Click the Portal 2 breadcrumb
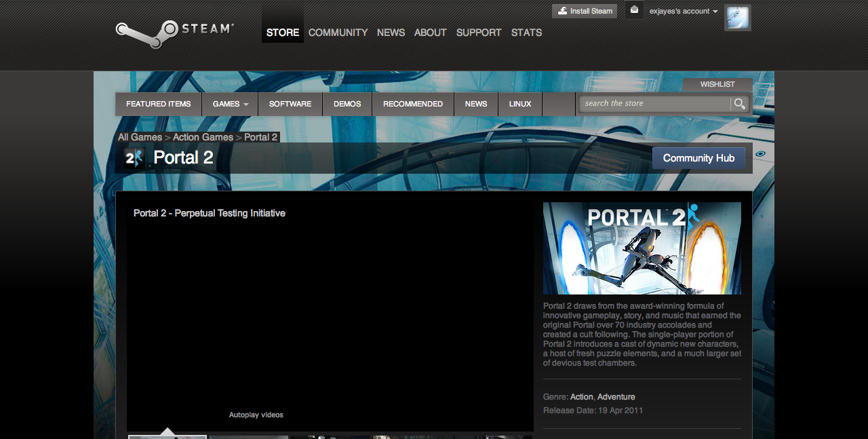The width and height of the screenshot is (868, 439). click(x=260, y=137)
